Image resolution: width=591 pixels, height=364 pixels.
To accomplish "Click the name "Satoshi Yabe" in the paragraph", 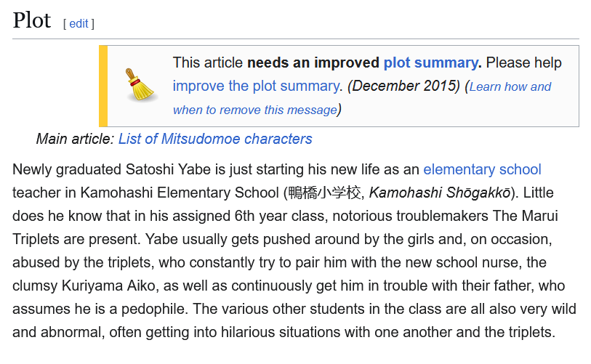I will coord(168,169).
